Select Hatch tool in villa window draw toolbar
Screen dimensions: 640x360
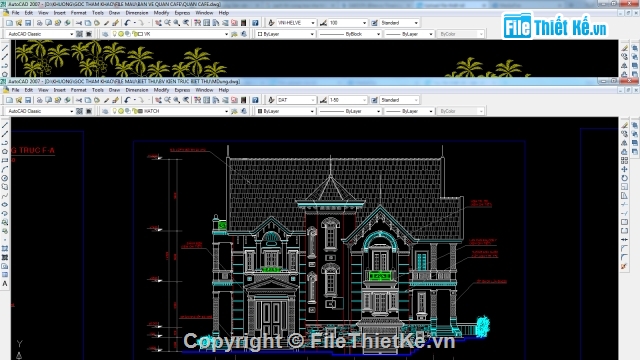click(5, 249)
